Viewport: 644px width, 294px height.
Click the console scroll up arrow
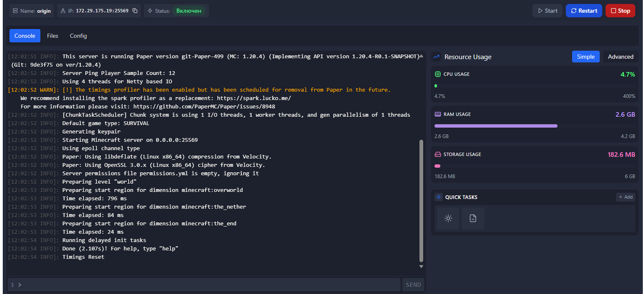pyautogui.click(x=421, y=56)
